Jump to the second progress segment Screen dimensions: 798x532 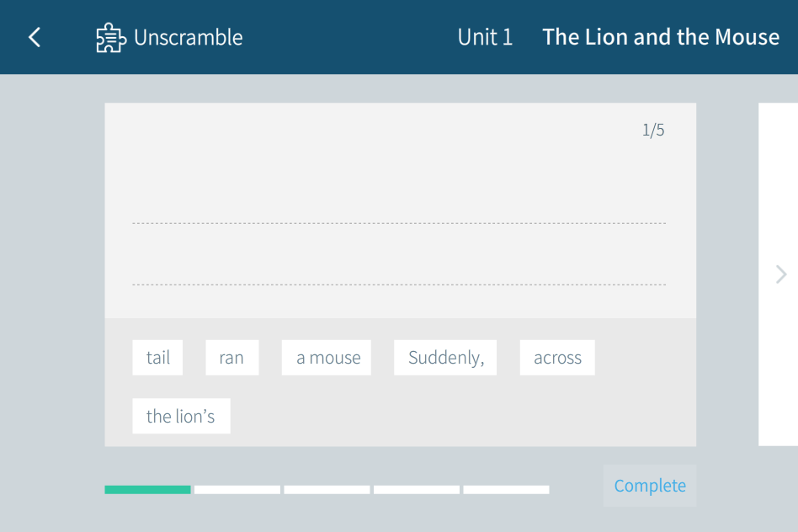coord(237,489)
